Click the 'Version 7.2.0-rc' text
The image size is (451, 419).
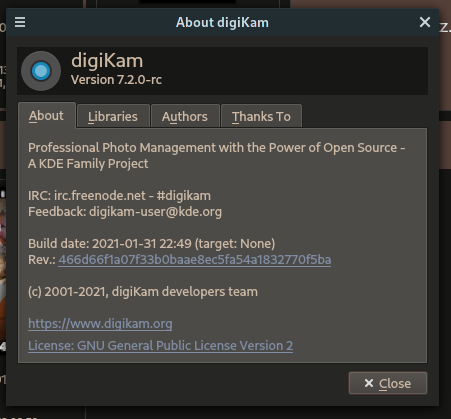click(116, 80)
